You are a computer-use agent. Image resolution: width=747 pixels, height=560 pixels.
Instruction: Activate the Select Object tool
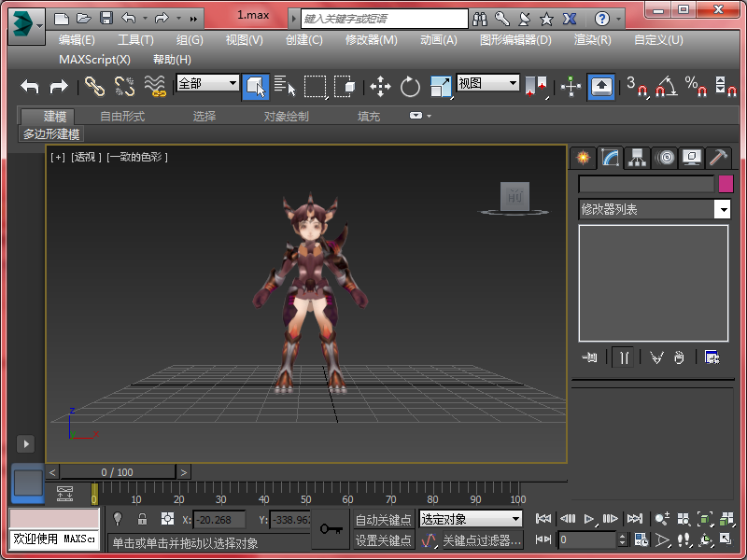click(255, 87)
